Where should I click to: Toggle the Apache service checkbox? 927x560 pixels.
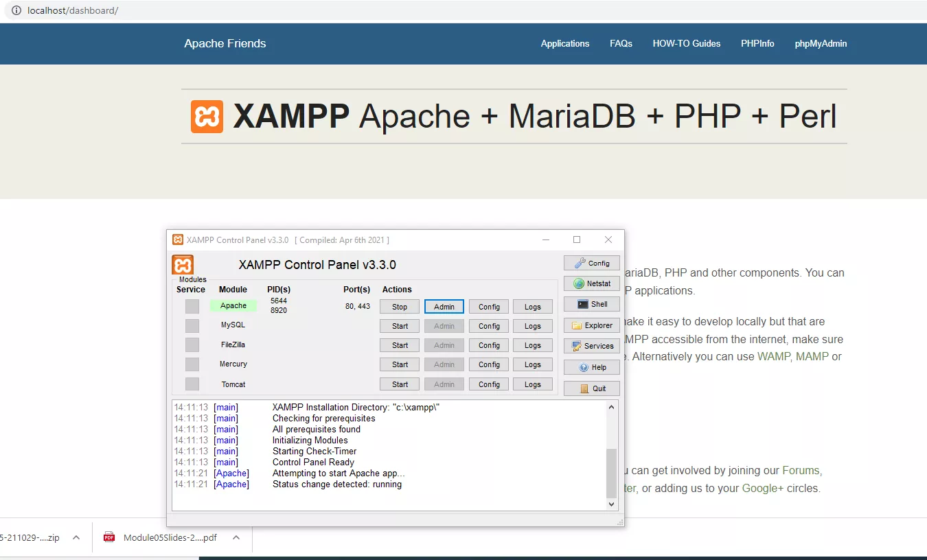coord(191,305)
